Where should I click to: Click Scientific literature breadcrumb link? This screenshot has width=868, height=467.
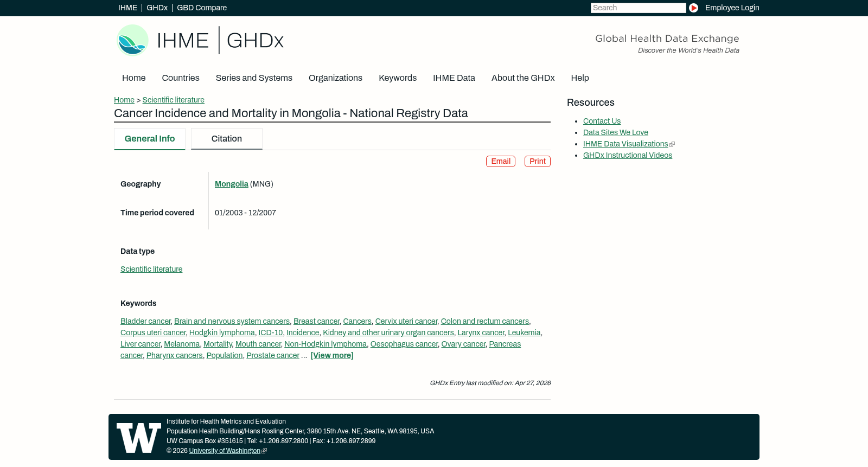174,100
